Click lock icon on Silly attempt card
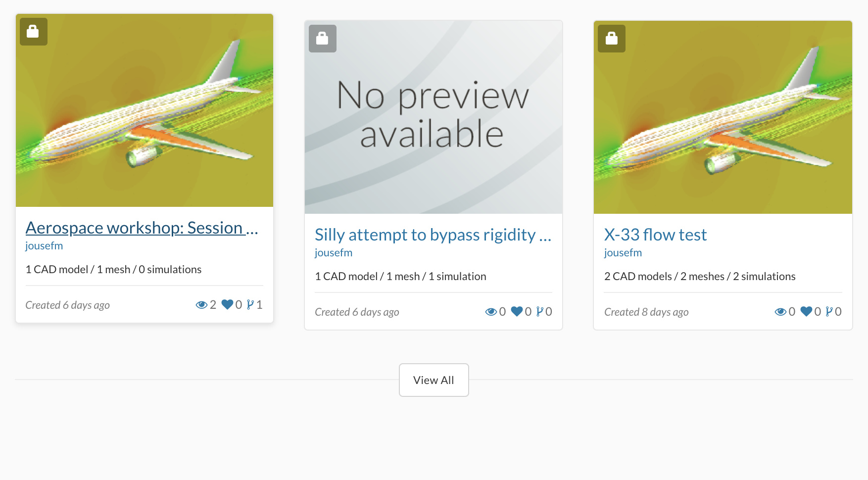The height and width of the screenshot is (480, 868). tap(322, 39)
